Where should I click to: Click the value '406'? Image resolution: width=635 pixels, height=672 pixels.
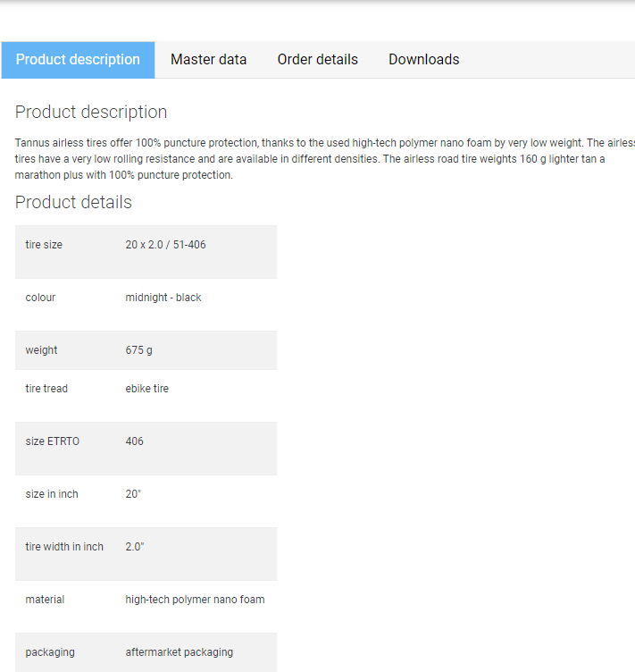(135, 441)
